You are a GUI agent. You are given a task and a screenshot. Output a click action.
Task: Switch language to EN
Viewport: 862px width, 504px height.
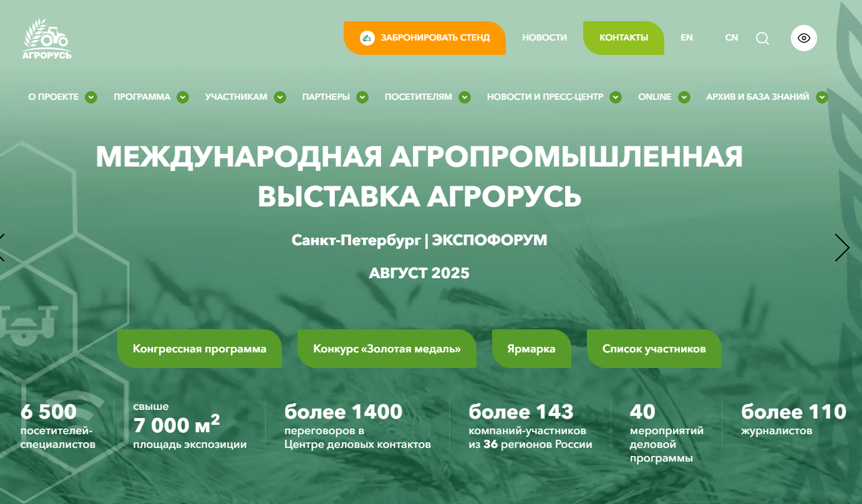pos(687,38)
